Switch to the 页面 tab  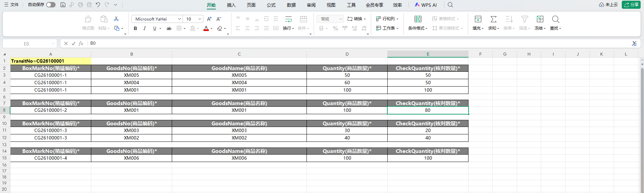(251, 5)
